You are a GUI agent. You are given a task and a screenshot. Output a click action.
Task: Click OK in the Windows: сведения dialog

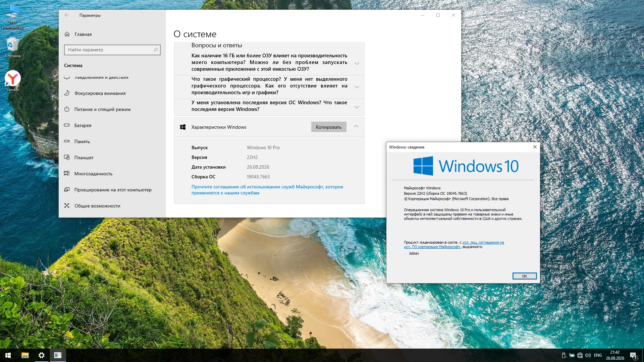pyautogui.click(x=525, y=276)
